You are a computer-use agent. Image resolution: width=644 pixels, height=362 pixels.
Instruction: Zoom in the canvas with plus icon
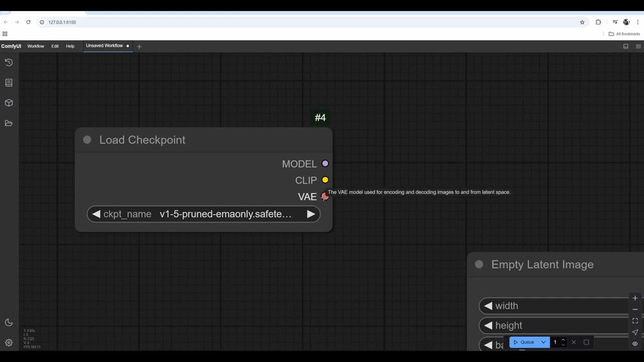[635, 298]
